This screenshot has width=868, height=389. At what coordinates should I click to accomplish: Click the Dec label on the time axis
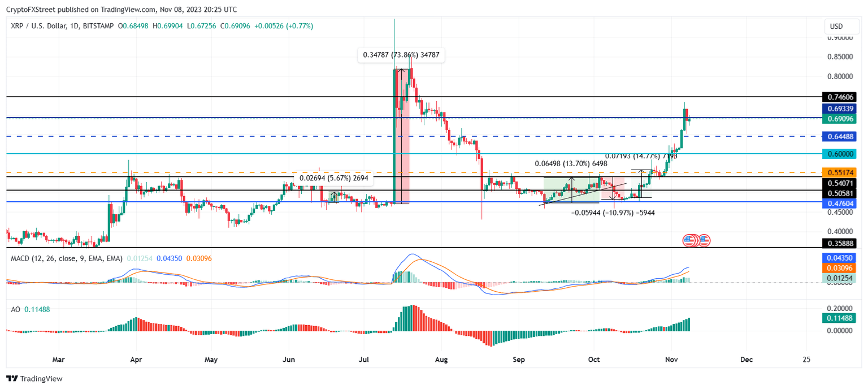[x=747, y=359]
